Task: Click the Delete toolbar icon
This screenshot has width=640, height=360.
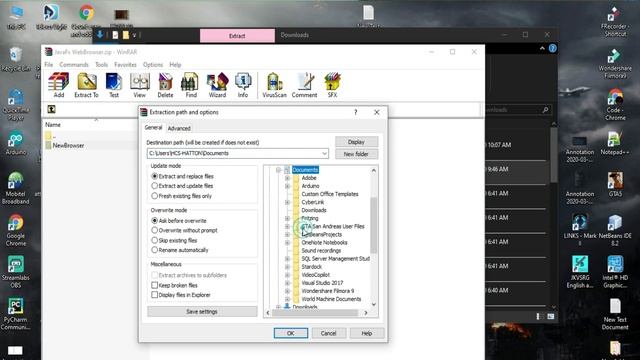Action: pyautogui.click(x=165, y=85)
